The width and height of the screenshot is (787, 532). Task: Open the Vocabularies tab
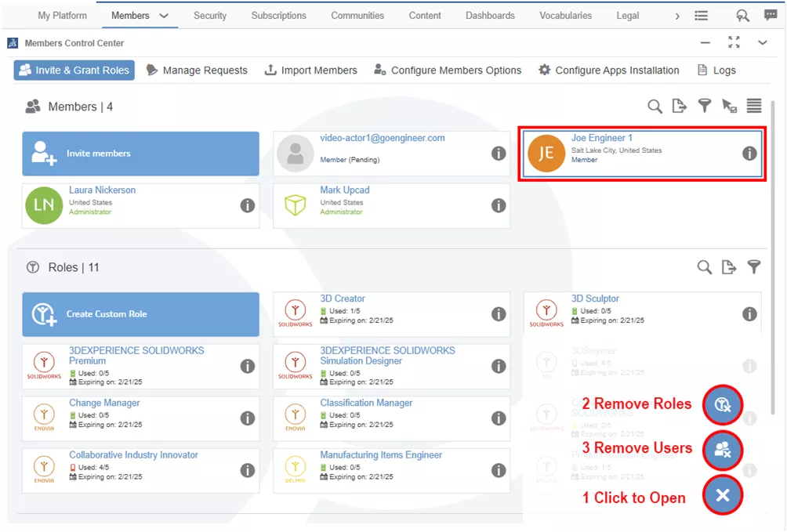pyautogui.click(x=565, y=16)
